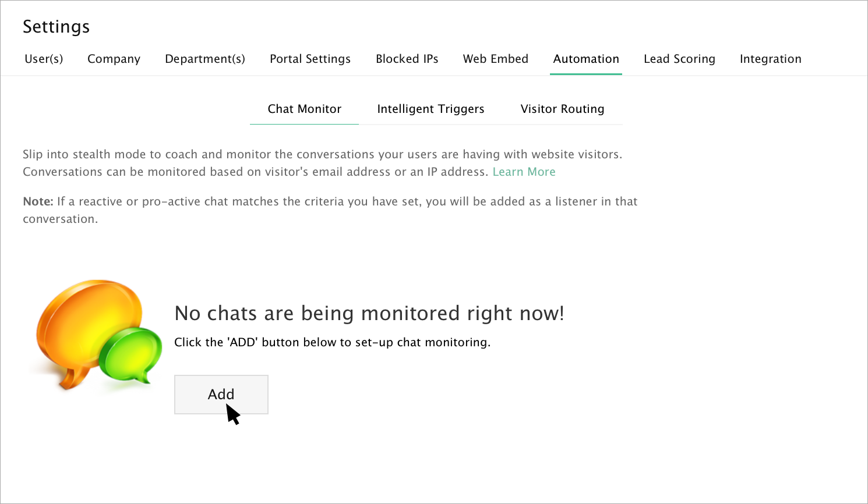Click the 'No chats are being monitored' heading
The image size is (868, 504).
369,313
